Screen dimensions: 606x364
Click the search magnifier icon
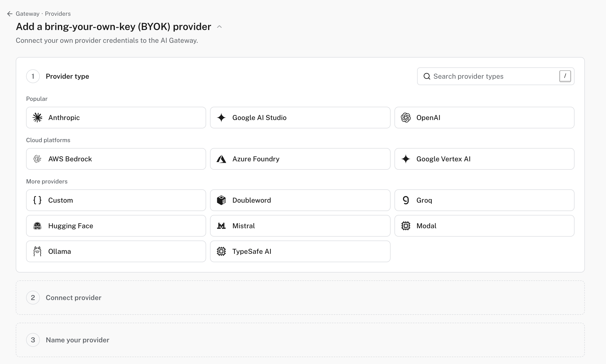(427, 76)
